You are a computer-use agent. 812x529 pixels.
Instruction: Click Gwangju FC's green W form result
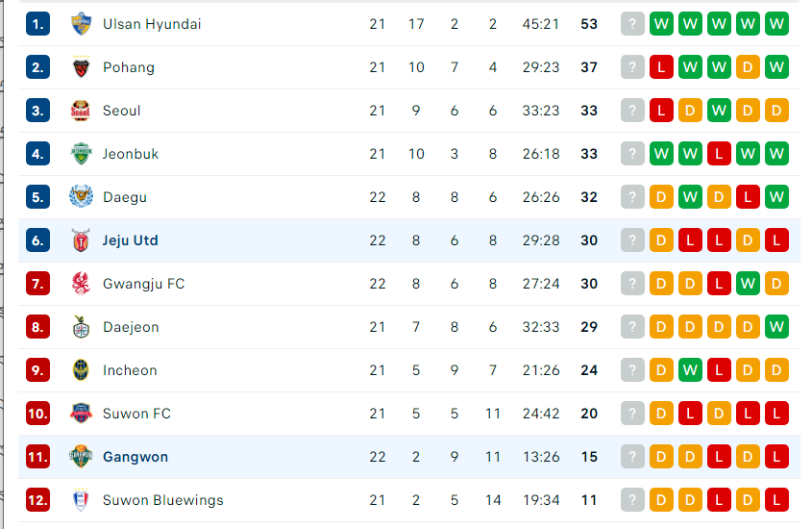(748, 284)
